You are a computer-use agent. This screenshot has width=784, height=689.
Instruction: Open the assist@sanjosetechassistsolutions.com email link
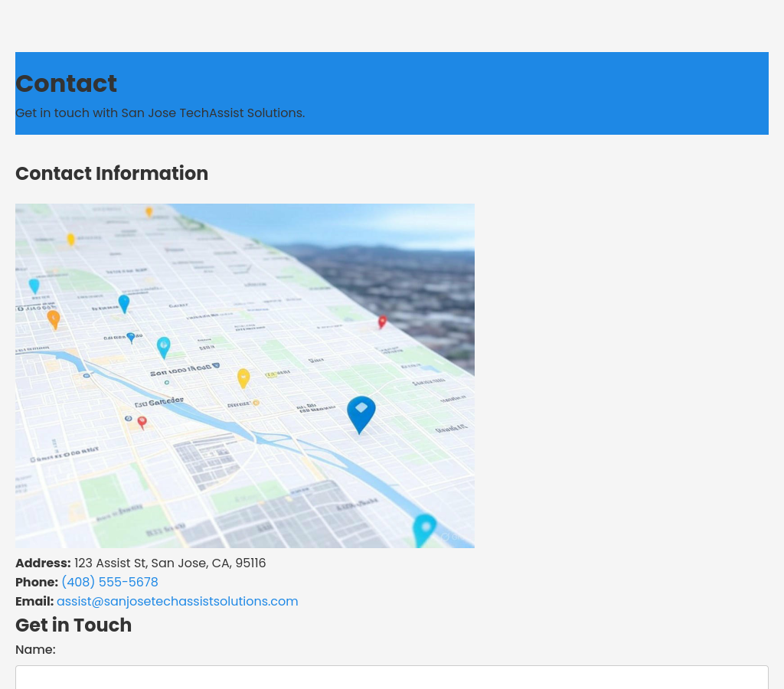point(177,601)
